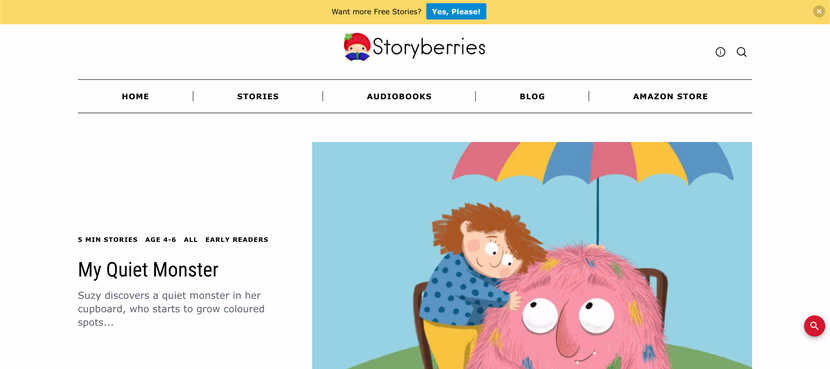The width and height of the screenshot is (830, 369).
Task: Open the BLOG navigation link
Action: [x=532, y=96]
